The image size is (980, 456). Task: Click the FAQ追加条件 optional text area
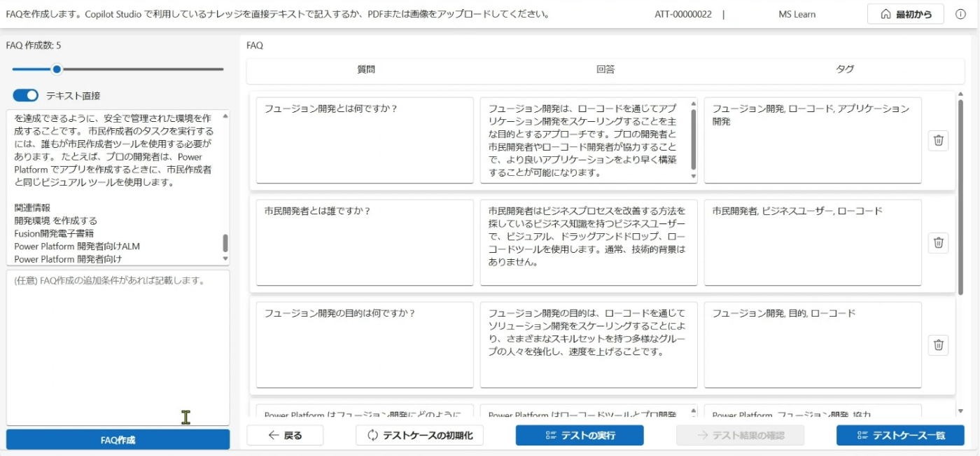coord(118,347)
